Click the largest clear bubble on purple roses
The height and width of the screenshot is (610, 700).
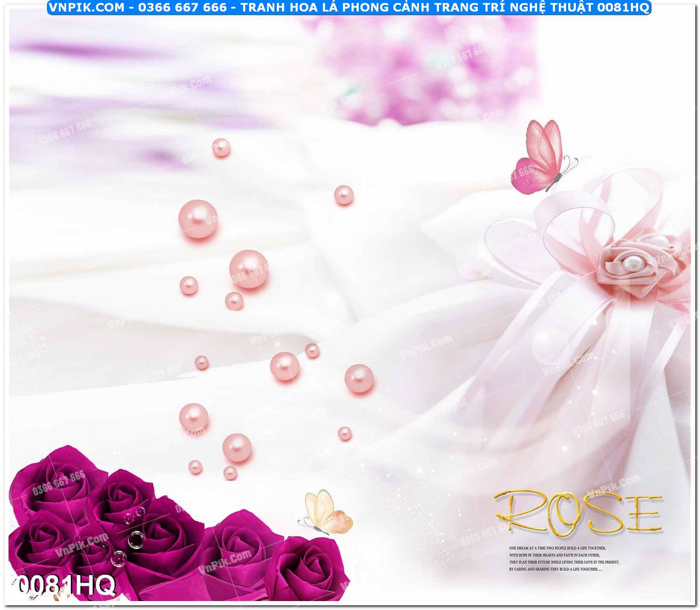pos(137,540)
